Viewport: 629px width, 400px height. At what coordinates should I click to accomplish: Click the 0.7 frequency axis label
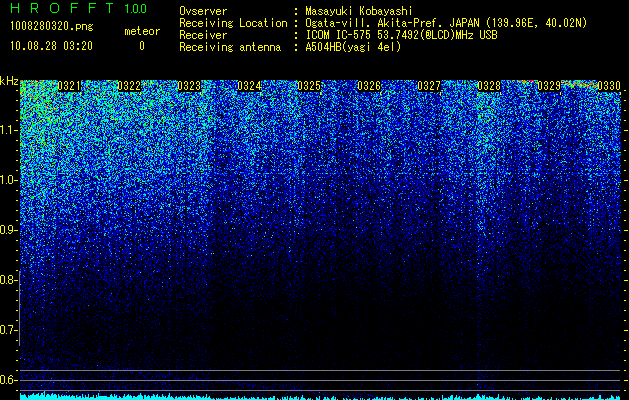coord(8,330)
